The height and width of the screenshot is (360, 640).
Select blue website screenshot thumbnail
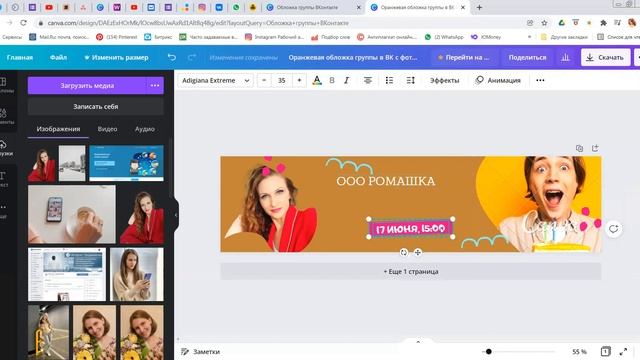click(x=127, y=163)
